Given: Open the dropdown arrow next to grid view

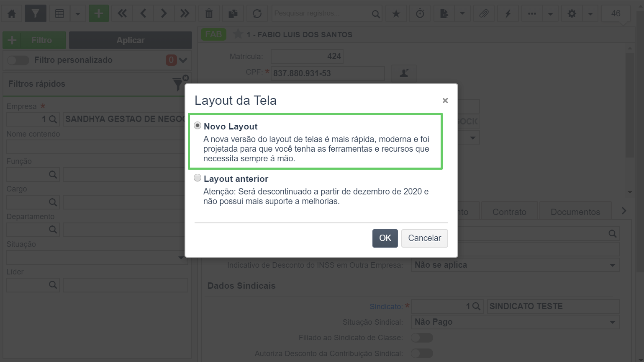Looking at the screenshot, I should coord(78,13).
